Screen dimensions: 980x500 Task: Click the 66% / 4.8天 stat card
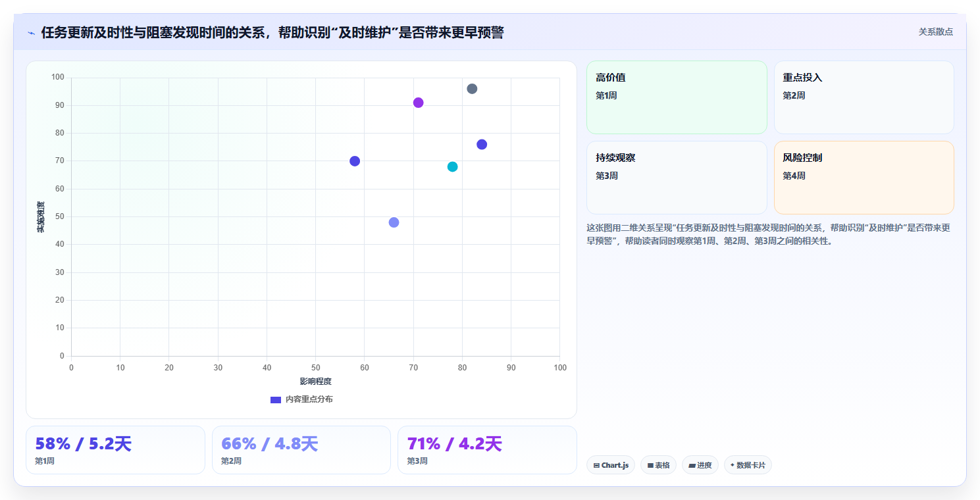pos(301,450)
